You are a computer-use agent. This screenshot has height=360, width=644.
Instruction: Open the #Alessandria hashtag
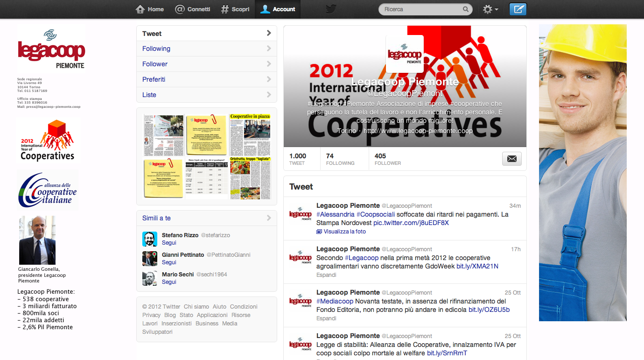pos(336,214)
